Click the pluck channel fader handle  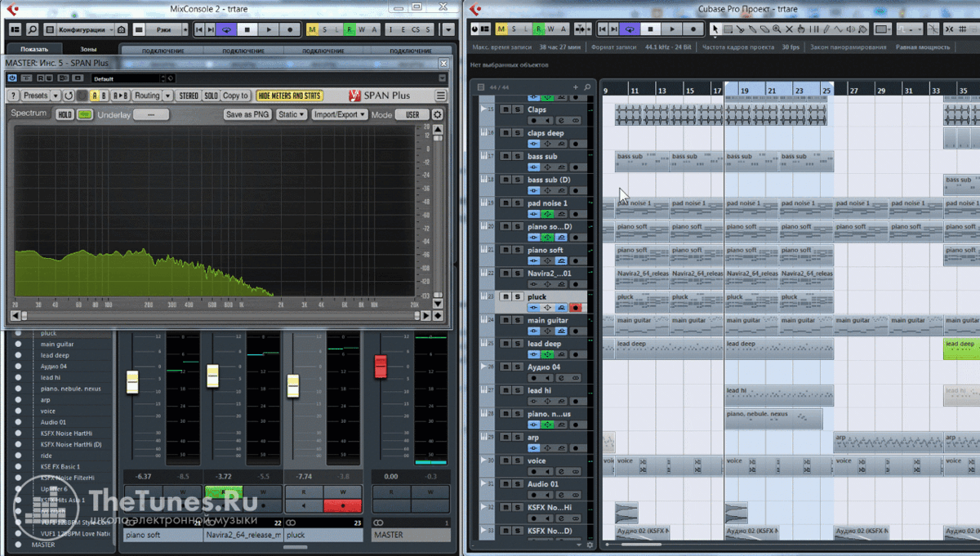[292, 385]
